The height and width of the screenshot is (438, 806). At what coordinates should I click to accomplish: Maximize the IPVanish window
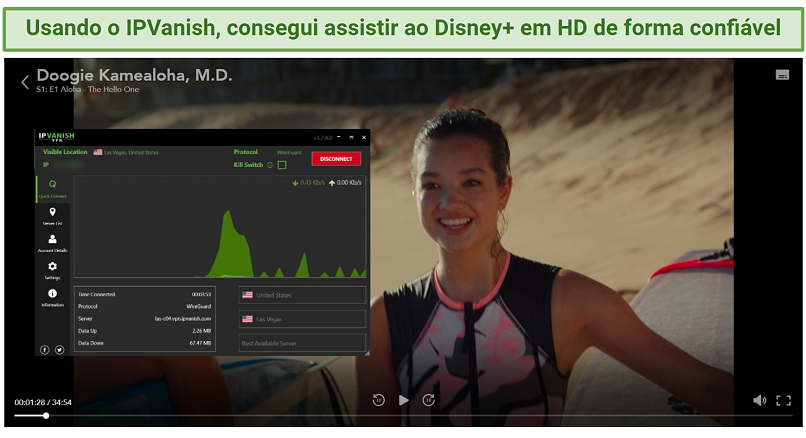click(352, 137)
